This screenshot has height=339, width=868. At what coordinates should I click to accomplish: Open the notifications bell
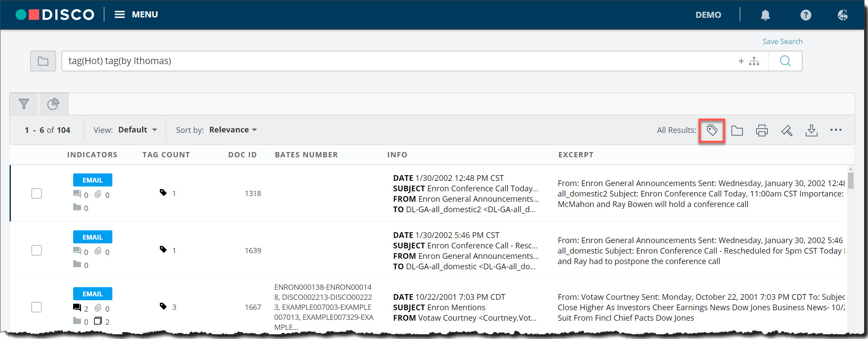point(765,15)
